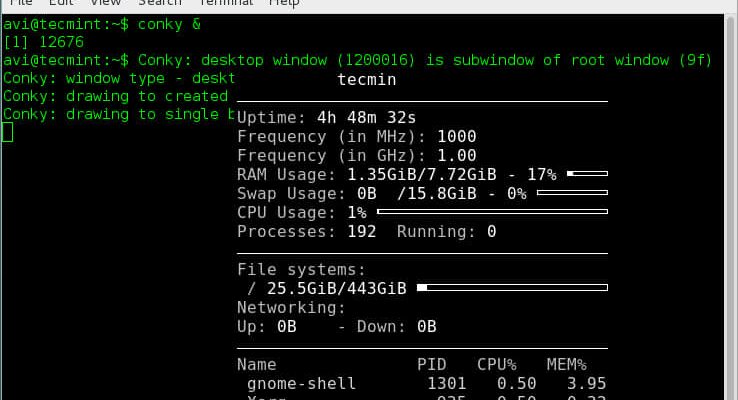738x400 pixels.
Task: Click gnome-shell CPU value '0.50'
Action: 517,384
